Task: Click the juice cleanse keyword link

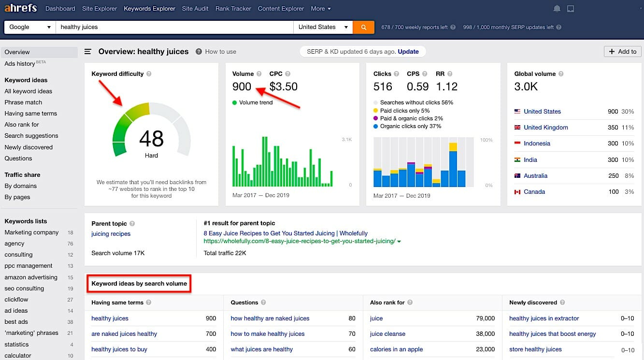Action: coord(387,334)
